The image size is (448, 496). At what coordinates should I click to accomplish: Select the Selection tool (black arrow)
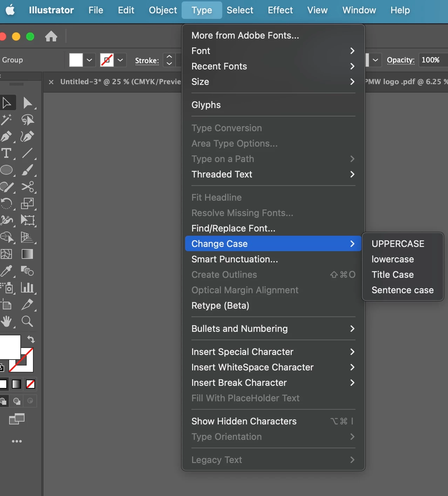(7, 103)
